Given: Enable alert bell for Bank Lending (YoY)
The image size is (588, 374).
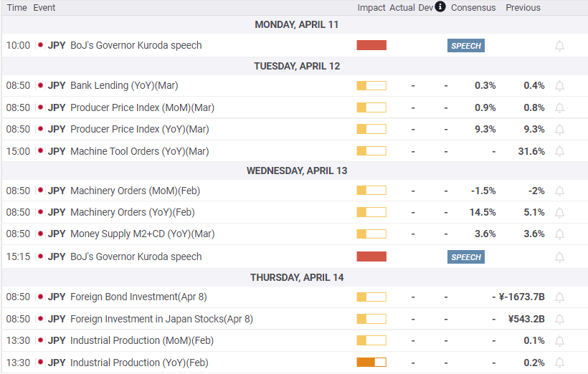Looking at the screenshot, I should pyautogui.click(x=560, y=86).
